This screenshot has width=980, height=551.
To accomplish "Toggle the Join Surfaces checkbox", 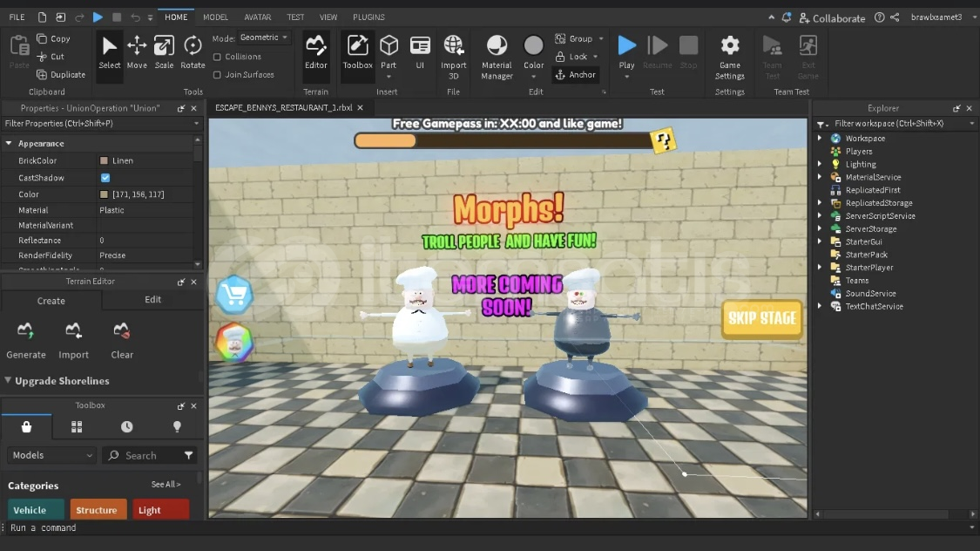I will 217,75.
